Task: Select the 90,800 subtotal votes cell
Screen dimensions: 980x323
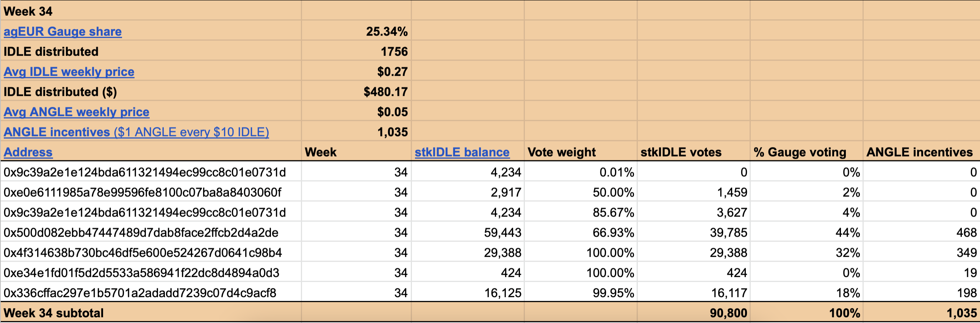Action: [x=694, y=313]
